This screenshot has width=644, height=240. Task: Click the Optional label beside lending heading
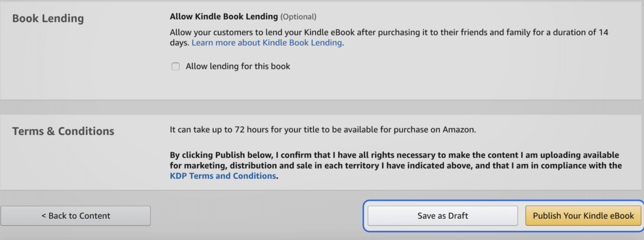[299, 16]
